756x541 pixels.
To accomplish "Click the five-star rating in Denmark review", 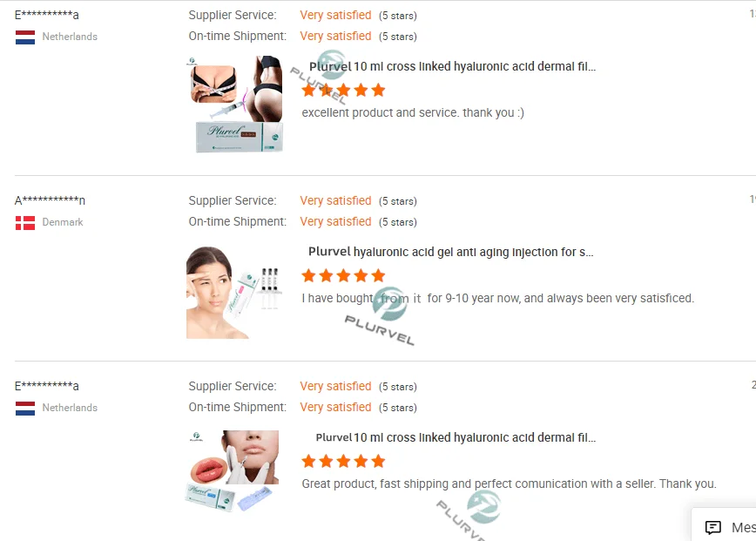I will pyautogui.click(x=343, y=276).
